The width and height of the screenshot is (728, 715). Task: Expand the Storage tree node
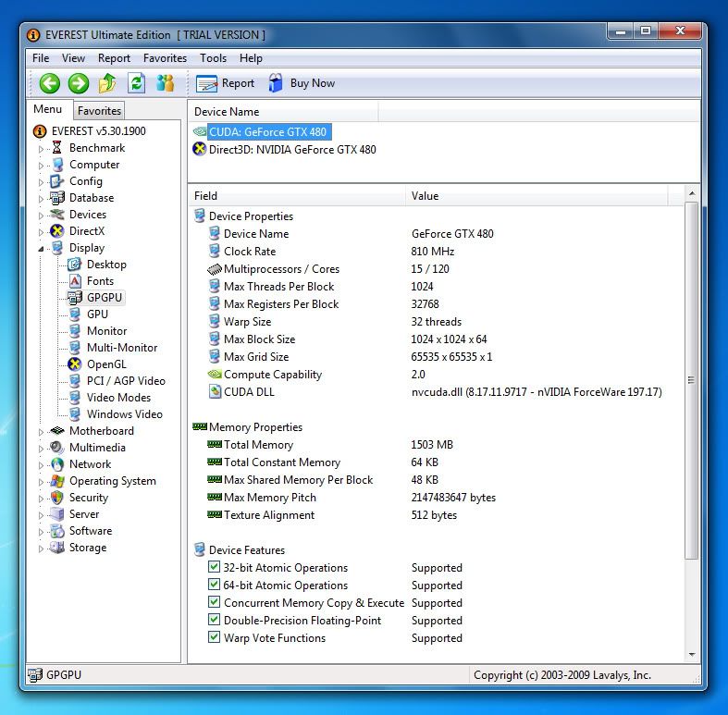41,549
